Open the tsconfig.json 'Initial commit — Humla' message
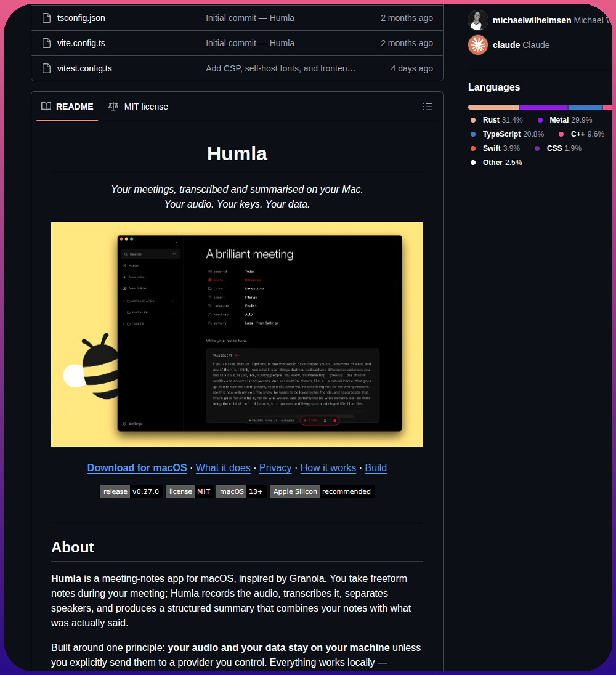The width and height of the screenshot is (616, 675). [x=250, y=18]
